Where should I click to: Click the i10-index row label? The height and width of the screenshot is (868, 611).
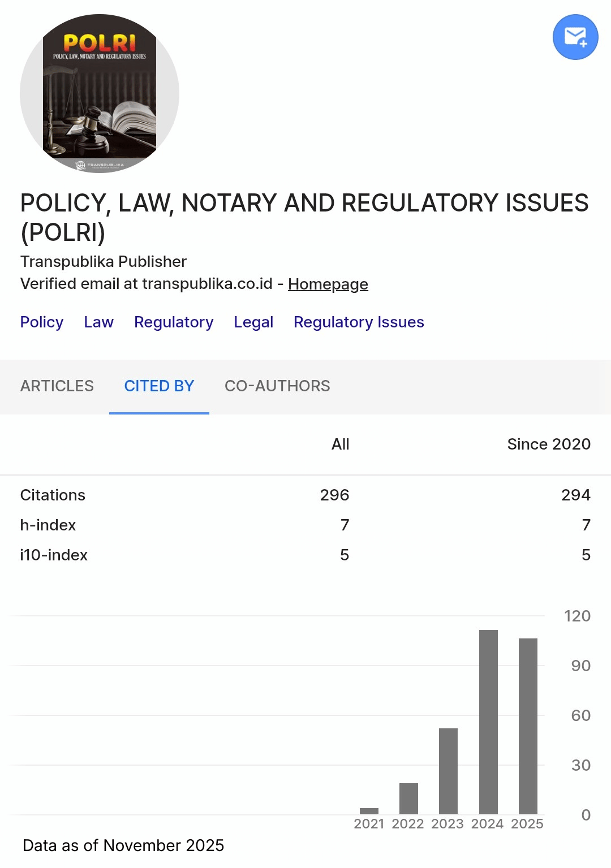[54, 555]
